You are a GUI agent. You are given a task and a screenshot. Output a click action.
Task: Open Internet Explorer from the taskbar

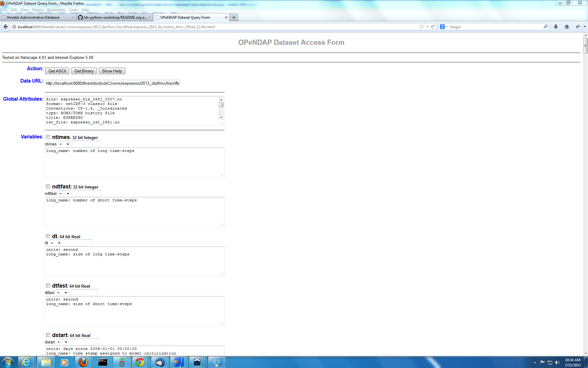point(26,362)
